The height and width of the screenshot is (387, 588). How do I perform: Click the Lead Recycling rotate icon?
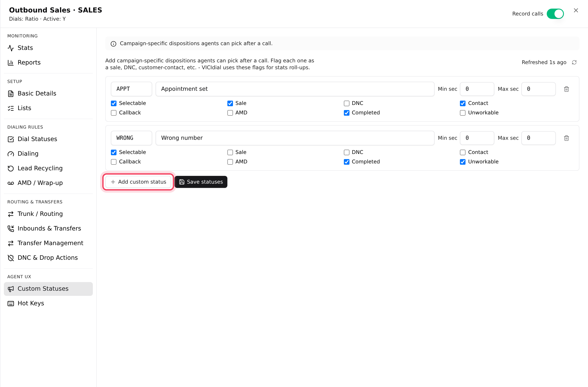click(x=11, y=168)
